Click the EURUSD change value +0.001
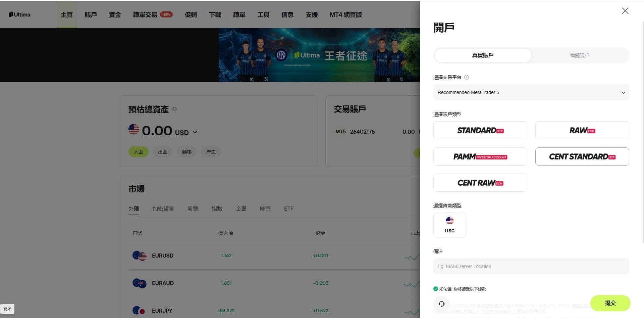 point(321,256)
